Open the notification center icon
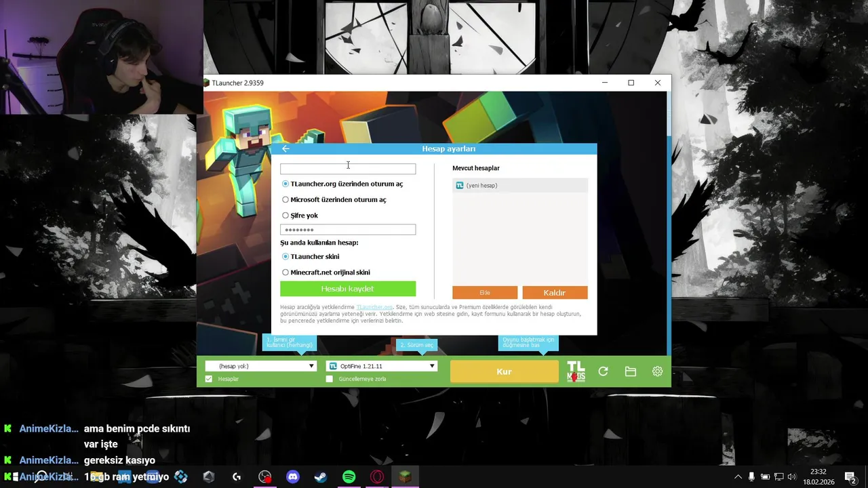This screenshot has width=868, height=488. coord(850,477)
